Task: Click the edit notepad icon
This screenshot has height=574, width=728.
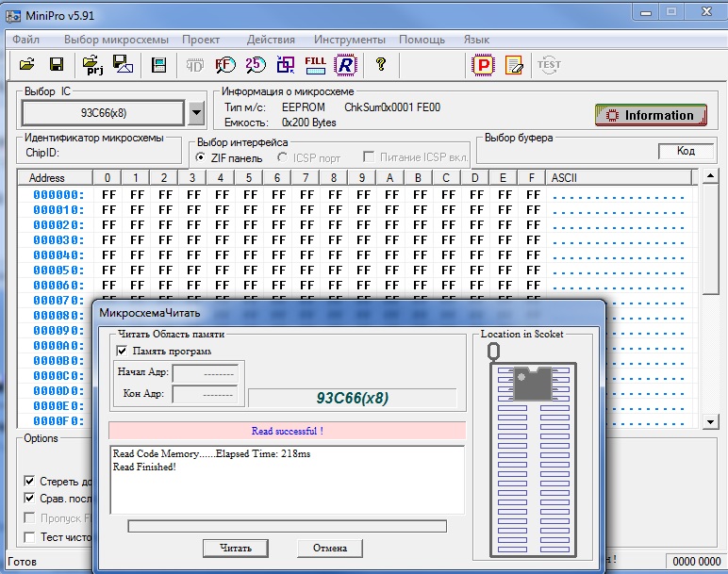Action: click(x=514, y=65)
